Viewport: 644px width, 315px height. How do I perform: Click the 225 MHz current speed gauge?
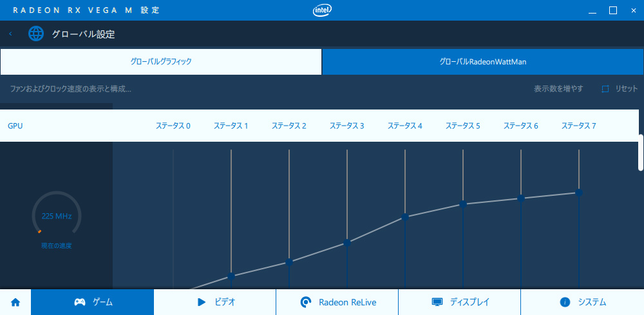pyautogui.click(x=57, y=216)
